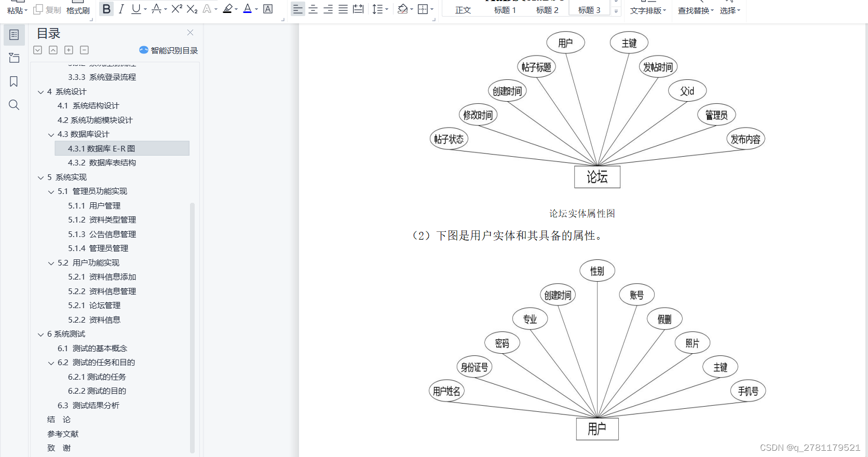Close the 目录 panel
Viewport: 868px width, 457px height.
click(x=191, y=33)
